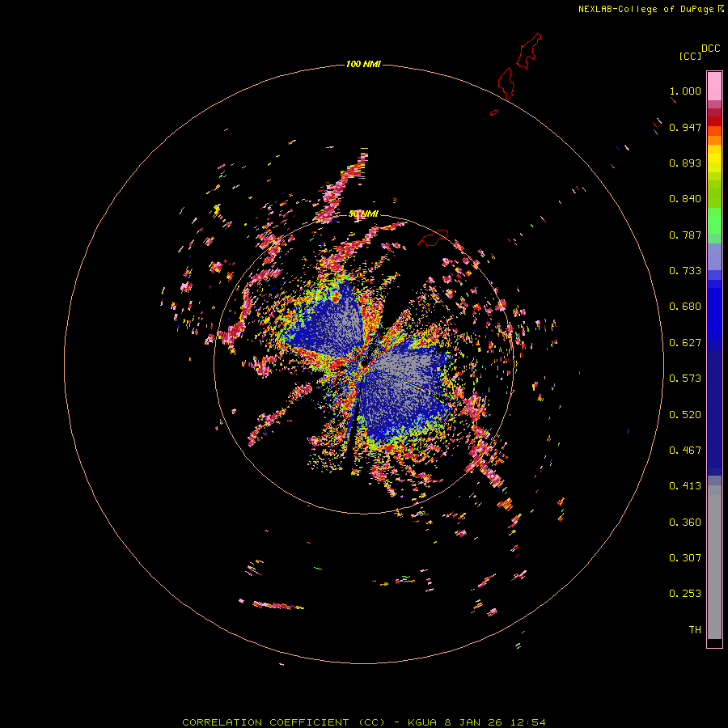Click the [CC] unit label

(x=690, y=56)
